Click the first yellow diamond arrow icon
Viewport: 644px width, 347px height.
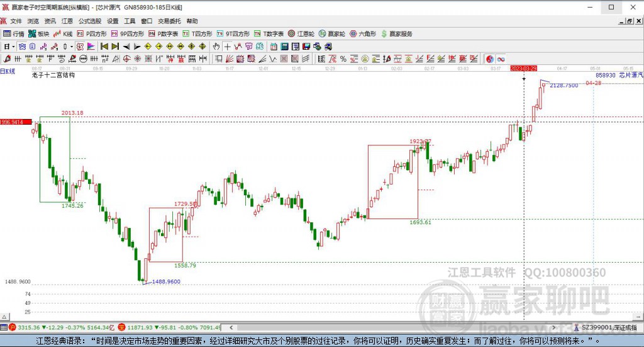point(148,47)
